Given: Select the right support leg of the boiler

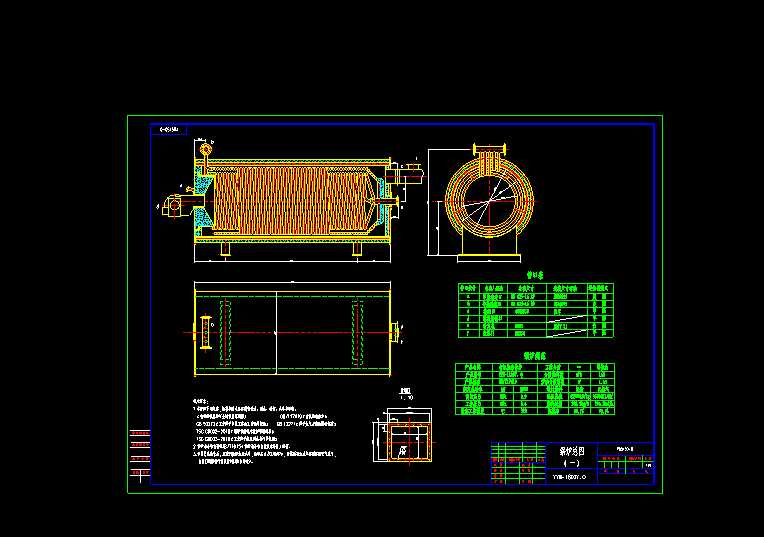Looking at the screenshot, I should tap(357, 249).
